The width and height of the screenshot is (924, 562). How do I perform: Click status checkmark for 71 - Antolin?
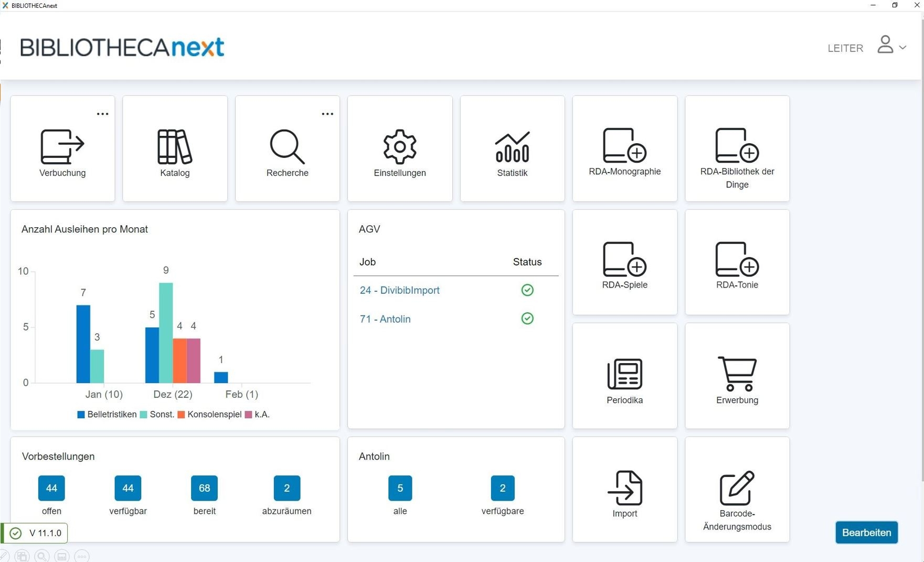coord(527,319)
